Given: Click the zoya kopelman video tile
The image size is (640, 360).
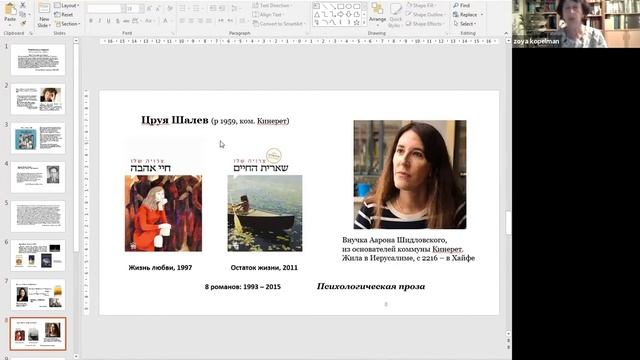Looking at the screenshot, I should click(576, 24).
